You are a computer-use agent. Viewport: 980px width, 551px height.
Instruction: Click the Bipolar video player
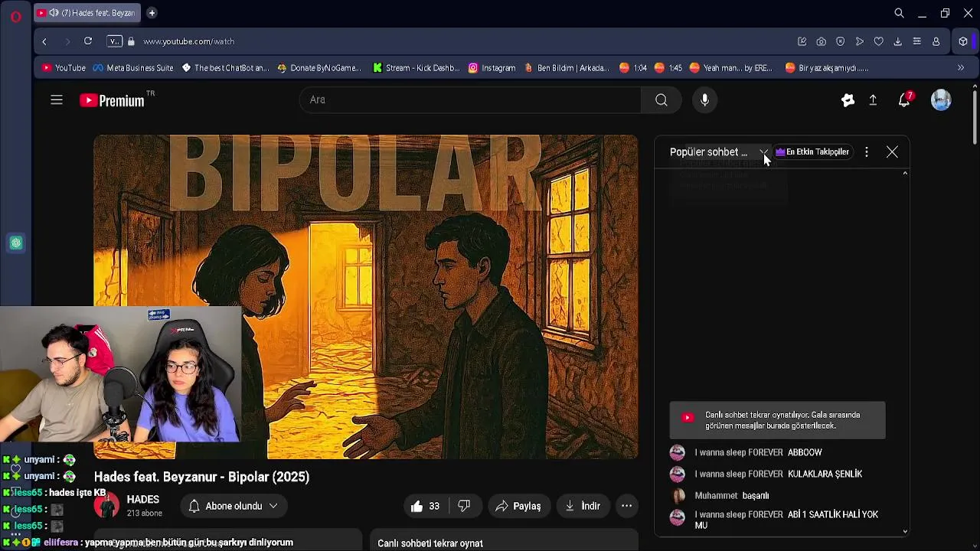coord(366,297)
